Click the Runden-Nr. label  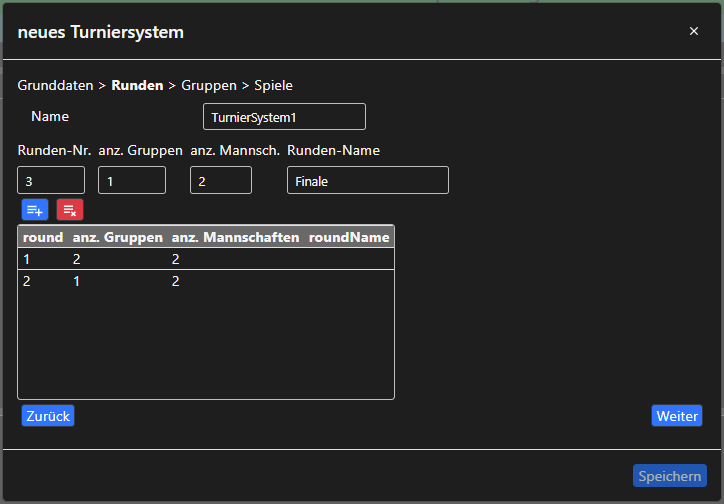[54, 150]
